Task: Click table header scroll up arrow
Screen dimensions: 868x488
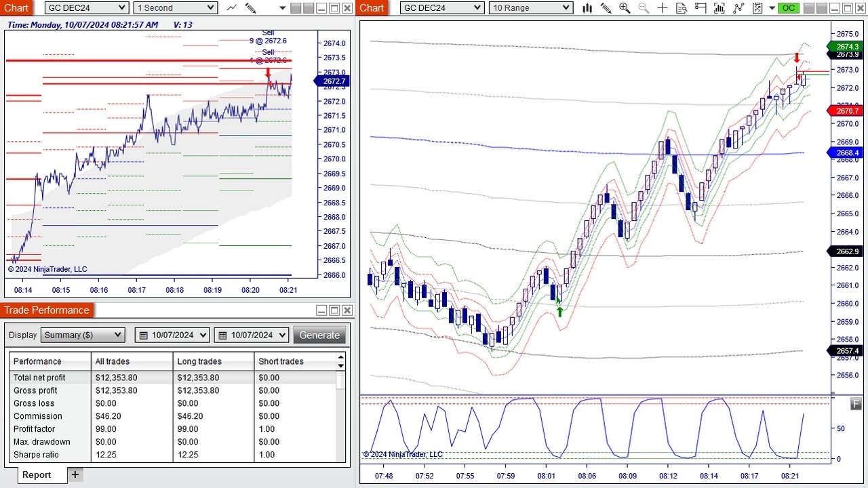Action: tap(341, 357)
